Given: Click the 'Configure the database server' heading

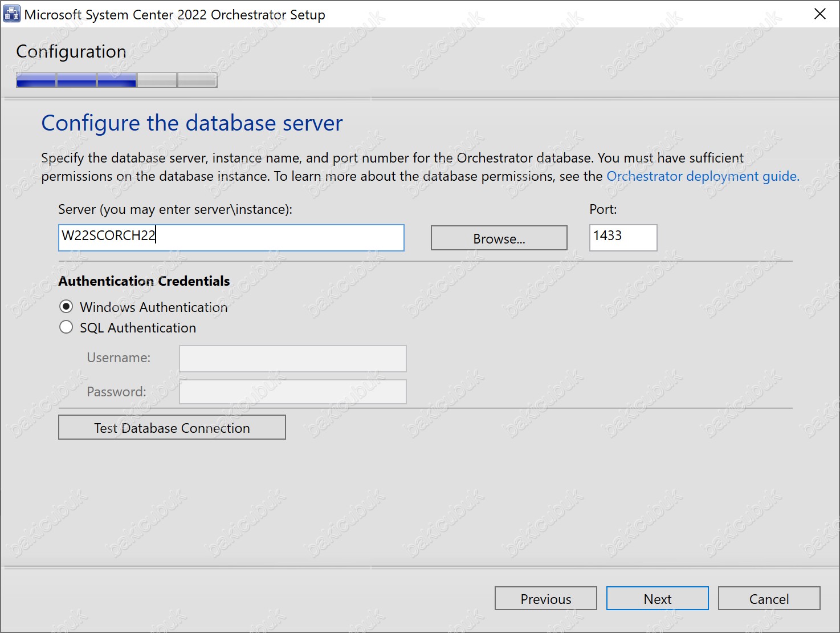Looking at the screenshot, I should [192, 123].
